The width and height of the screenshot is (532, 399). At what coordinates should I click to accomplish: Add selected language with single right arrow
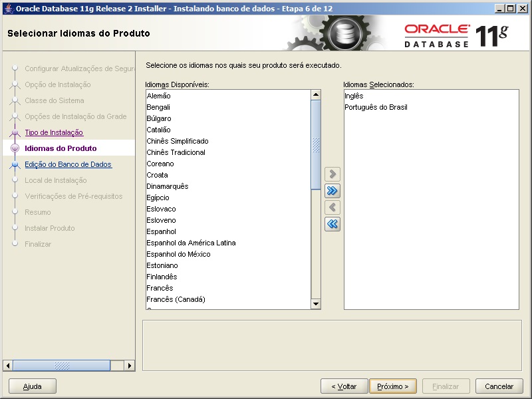332,174
